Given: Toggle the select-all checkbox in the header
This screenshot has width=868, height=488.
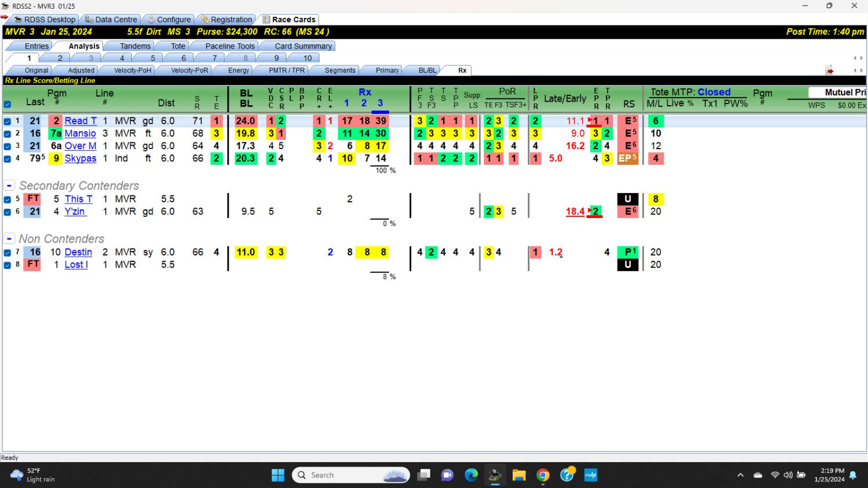Looking at the screenshot, I should tap(8, 105).
